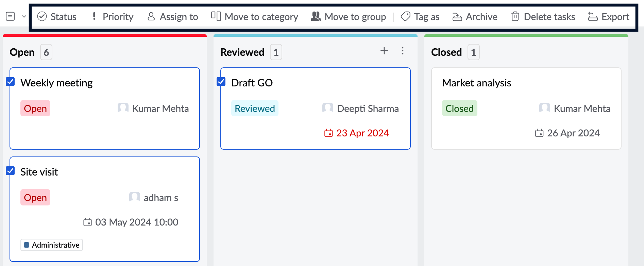644x266 pixels.
Task: Click the Open column heading
Action: [22, 52]
